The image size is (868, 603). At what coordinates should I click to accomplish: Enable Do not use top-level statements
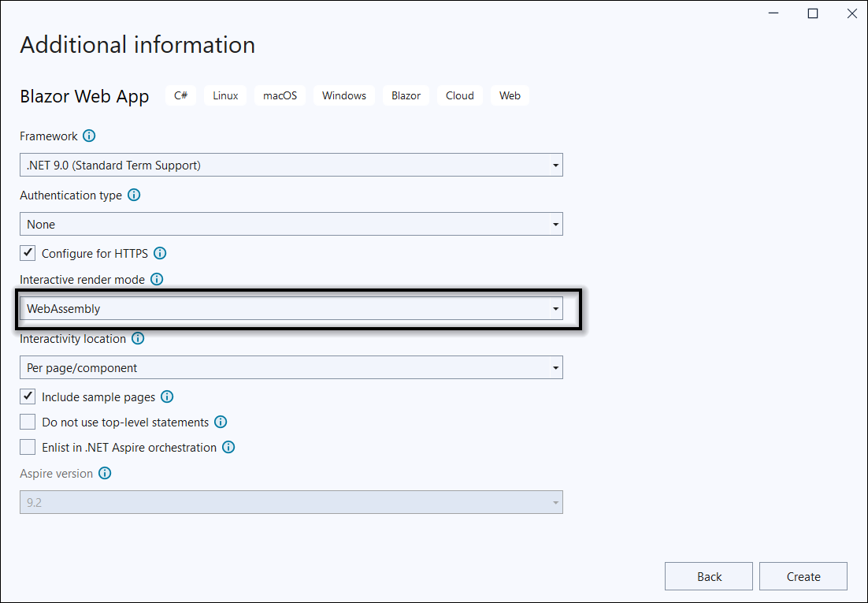[28, 422]
